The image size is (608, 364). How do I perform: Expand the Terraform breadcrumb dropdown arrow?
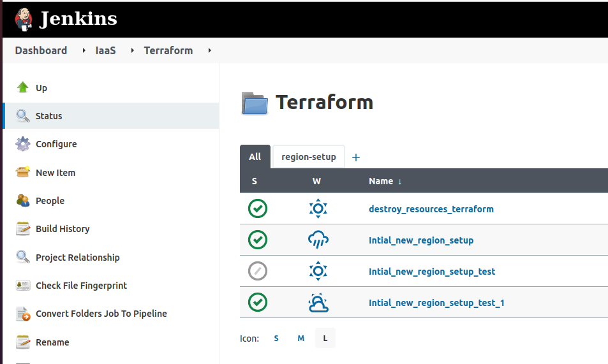pyautogui.click(x=210, y=50)
